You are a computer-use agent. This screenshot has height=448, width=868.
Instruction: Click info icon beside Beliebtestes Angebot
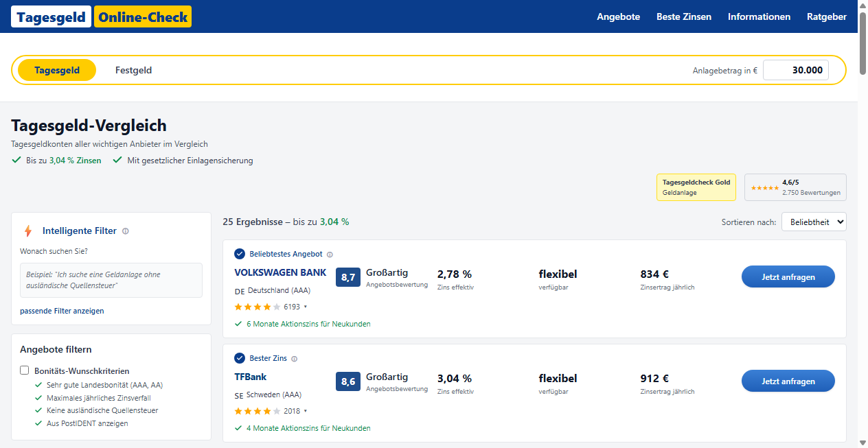330,254
